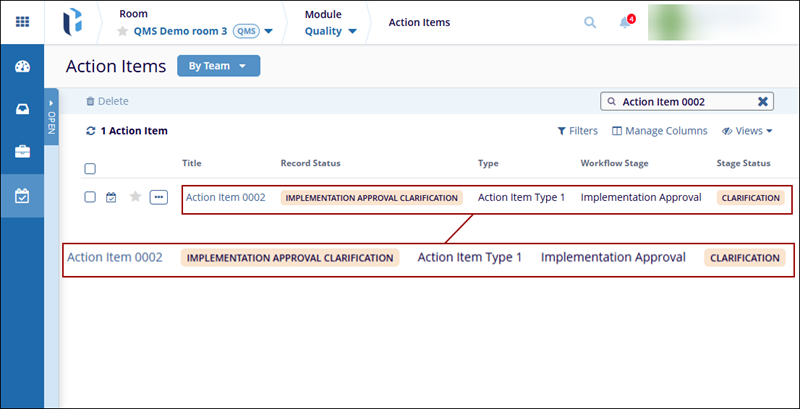Screen dimensions: 800x409
Task: Click the search magnifier in header
Action: click(x=591, y=22)
